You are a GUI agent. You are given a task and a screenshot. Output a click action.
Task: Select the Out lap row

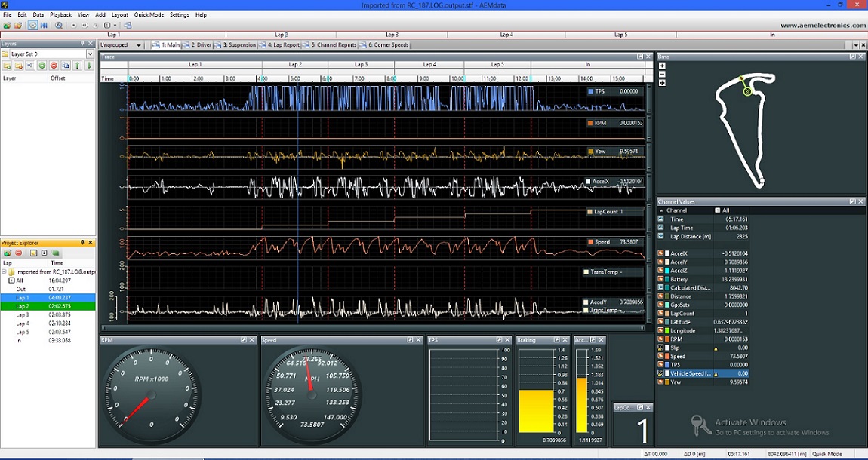point(48,289)
